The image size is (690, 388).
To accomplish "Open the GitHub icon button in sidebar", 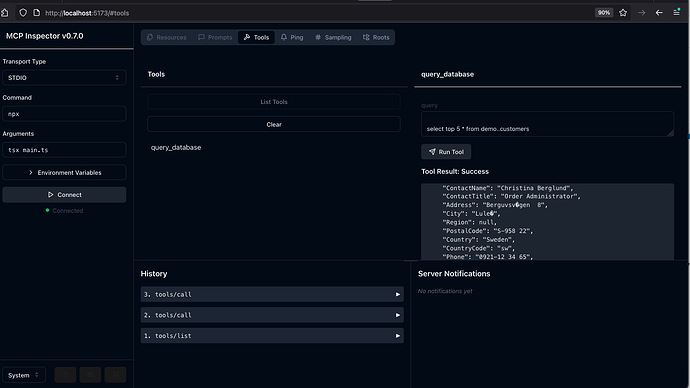I will [115, 375].
